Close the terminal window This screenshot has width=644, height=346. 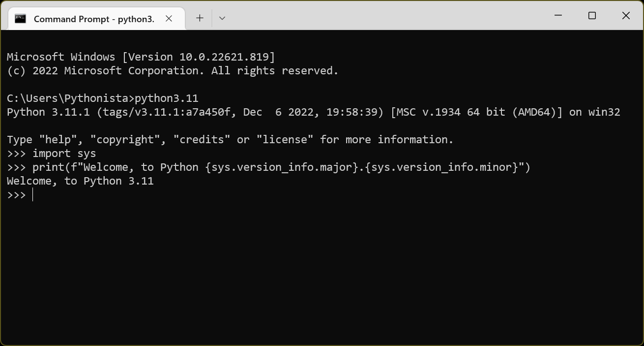(626, 16)
